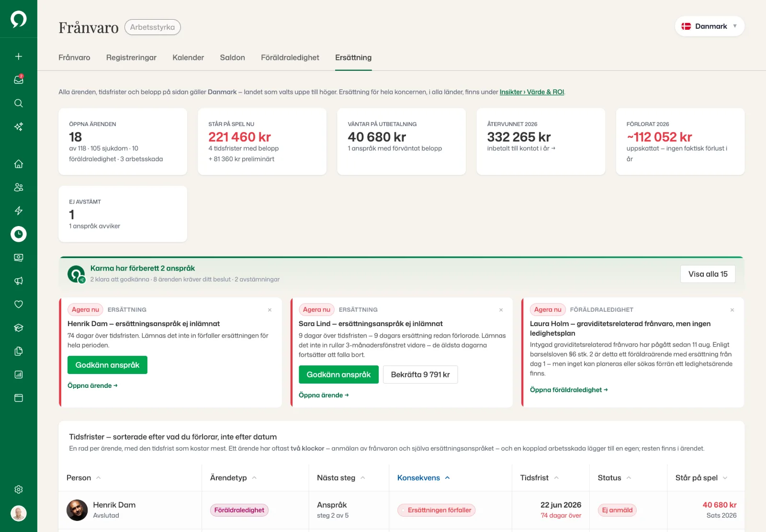
Task: Open the Danmark country dropdown
Action: coord(710,26)
